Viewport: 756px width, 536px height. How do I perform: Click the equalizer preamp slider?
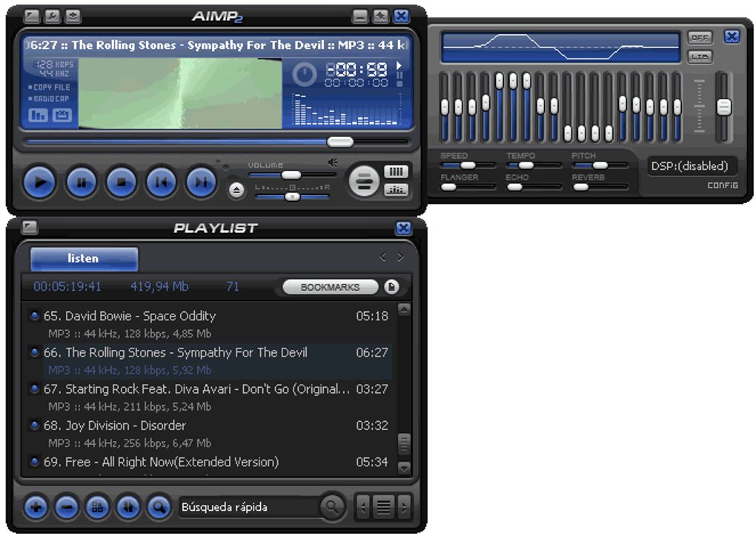723,107
